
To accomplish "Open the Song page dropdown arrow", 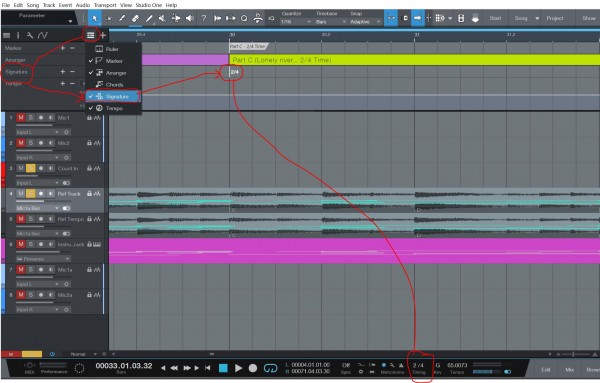I will (x=537, y=18).
